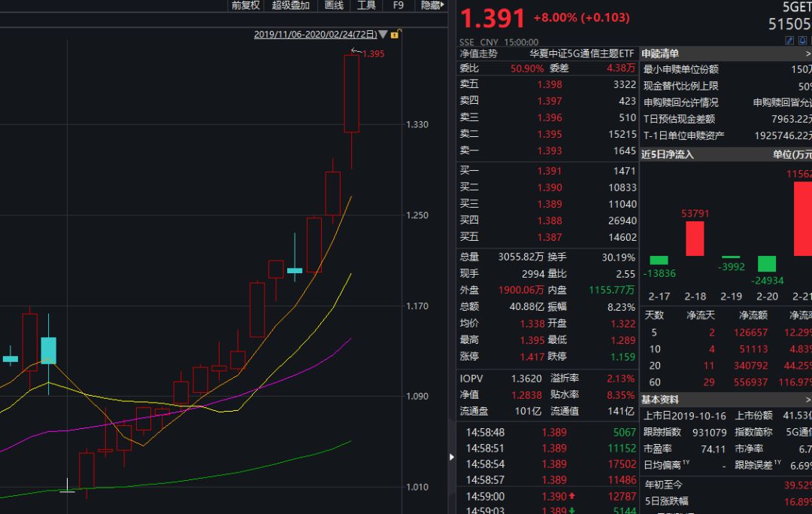Click the 1.090 price axis label
The image size is (812, 514).
(x=417, y=397)
